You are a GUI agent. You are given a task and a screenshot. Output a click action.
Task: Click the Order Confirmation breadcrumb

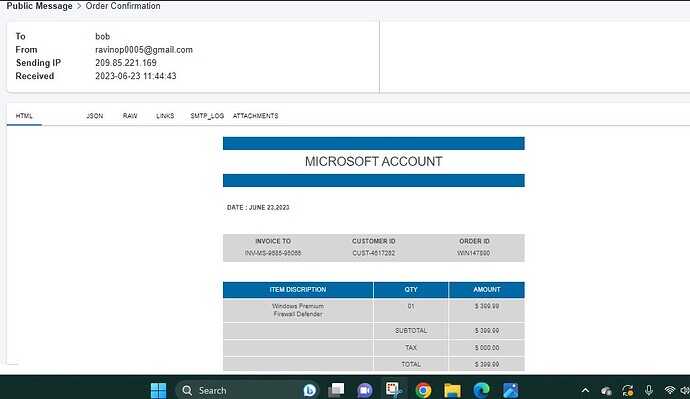pos(123,6)
